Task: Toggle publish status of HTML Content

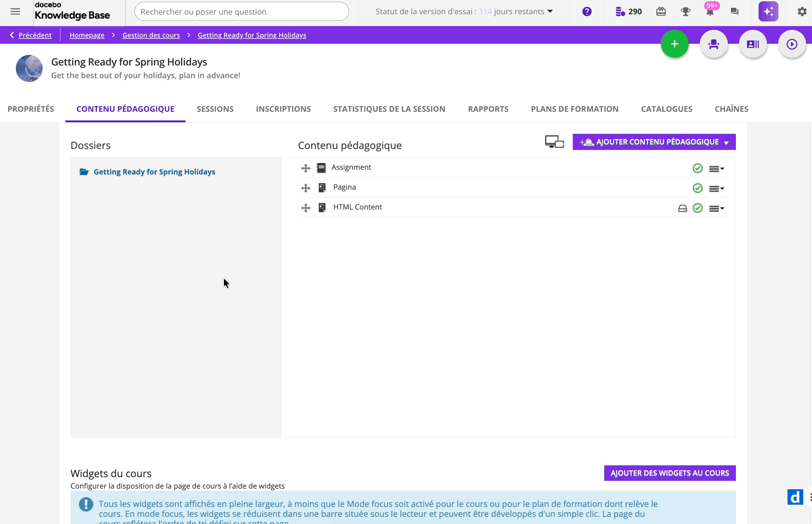Action: coord(697,208)
